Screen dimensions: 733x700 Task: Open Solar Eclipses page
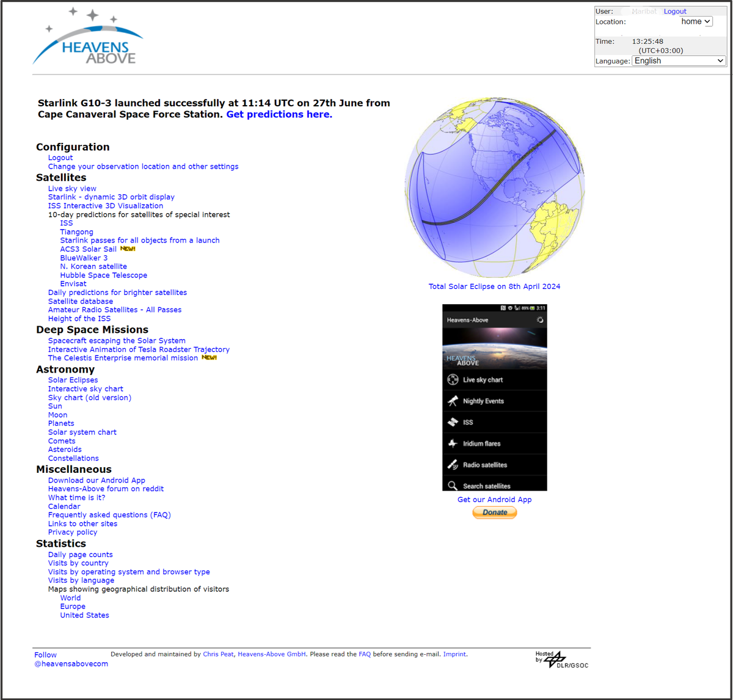click(x=73, y=380)
